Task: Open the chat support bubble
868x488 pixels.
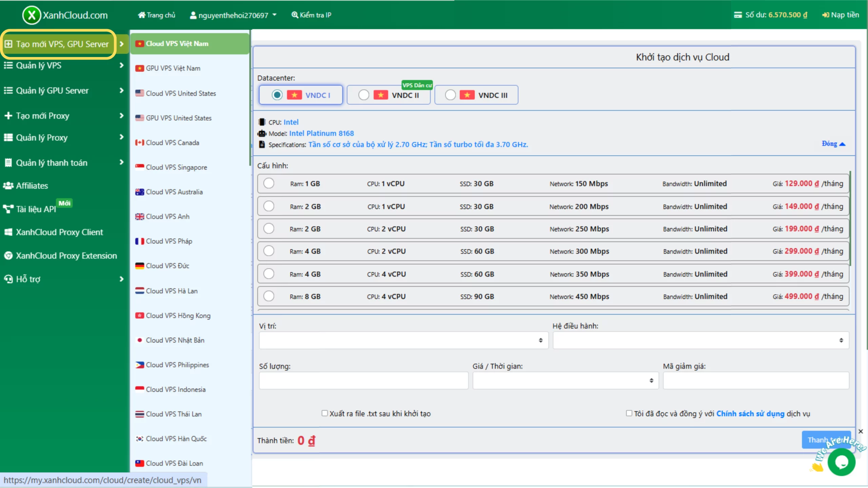Action: tap(842, 462)
